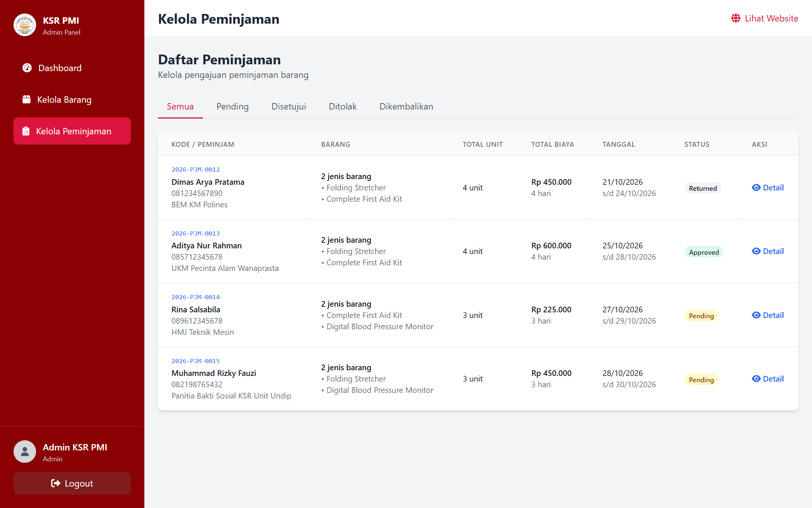Click the Approved status badge
This screenshot has width=812, height=508.
point(704,252)
